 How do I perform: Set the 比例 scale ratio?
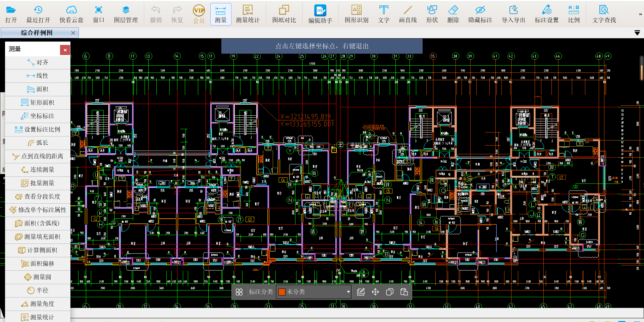coord(574,14)
